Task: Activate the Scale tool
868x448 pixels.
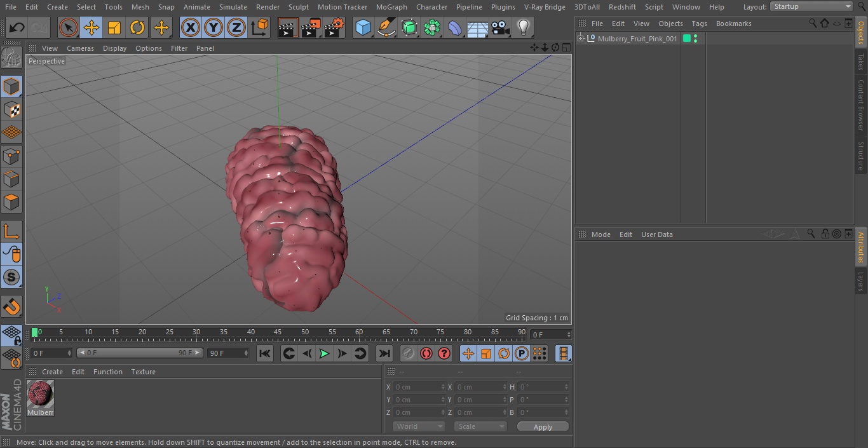Action: [x=114, y=27]
